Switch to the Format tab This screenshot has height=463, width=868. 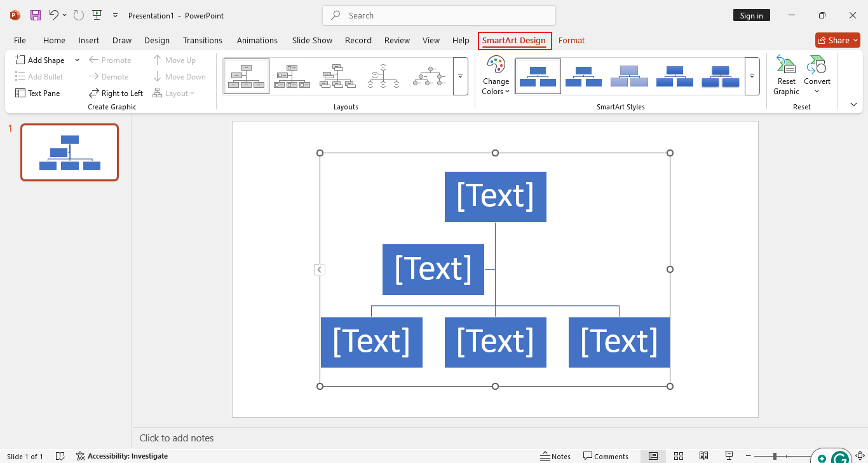click(x=571, y=40)
